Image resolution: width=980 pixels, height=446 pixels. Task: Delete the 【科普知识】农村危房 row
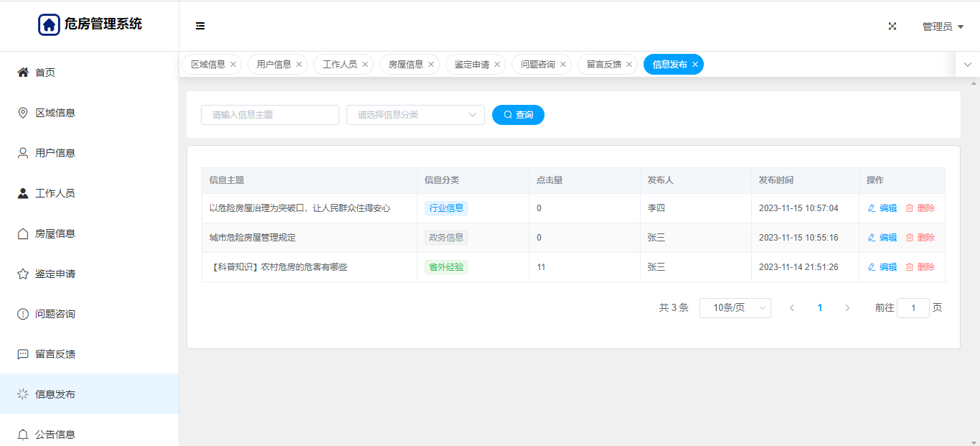point(920,267)
